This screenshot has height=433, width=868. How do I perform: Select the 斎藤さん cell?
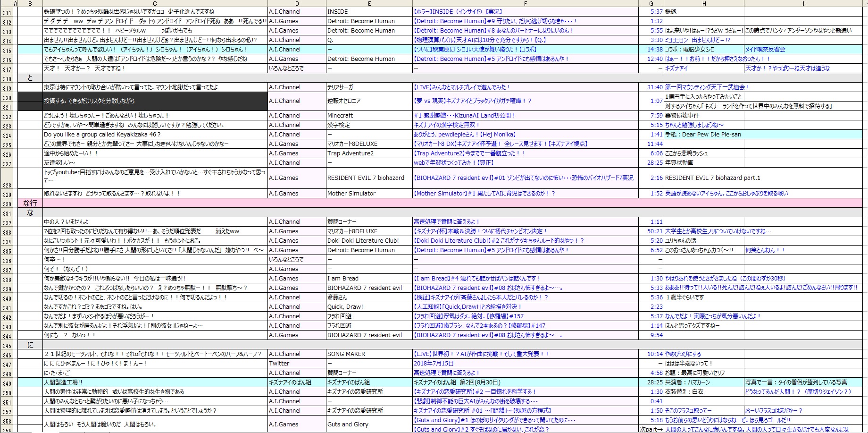pyautogui.click(x=369, y=297)
